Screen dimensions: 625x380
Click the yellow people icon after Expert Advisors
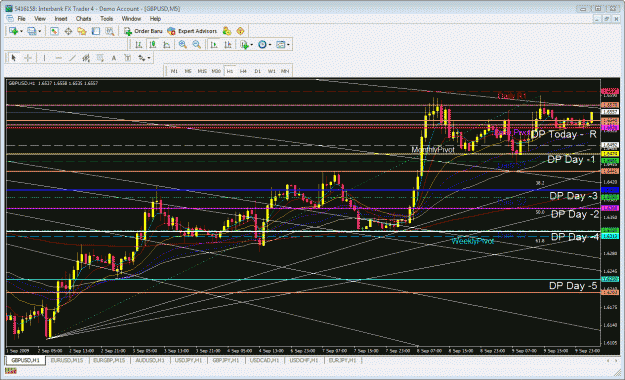pos(227,31)
